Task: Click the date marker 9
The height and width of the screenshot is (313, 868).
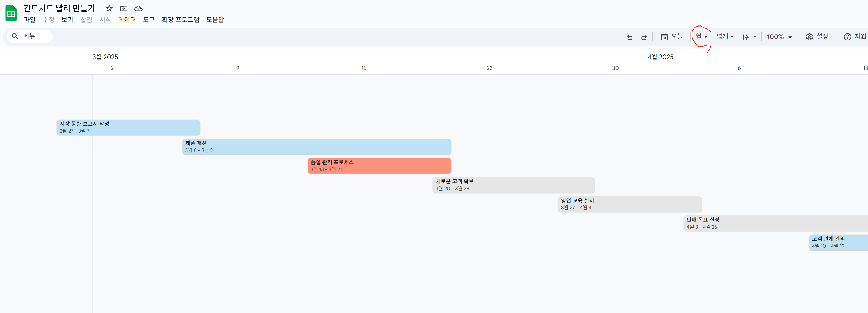Action: coord(238,68)
